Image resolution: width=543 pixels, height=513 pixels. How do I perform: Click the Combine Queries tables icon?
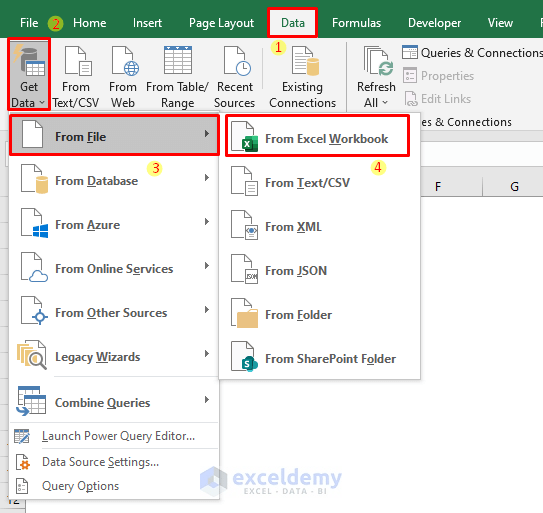point(31,401)
